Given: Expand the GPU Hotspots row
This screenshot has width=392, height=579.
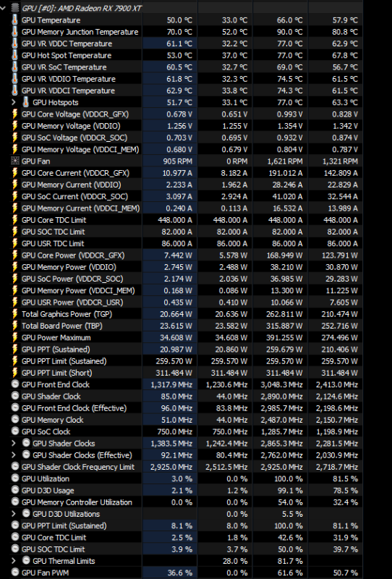Looking at the screenshot, I should (x=14, y=102).
